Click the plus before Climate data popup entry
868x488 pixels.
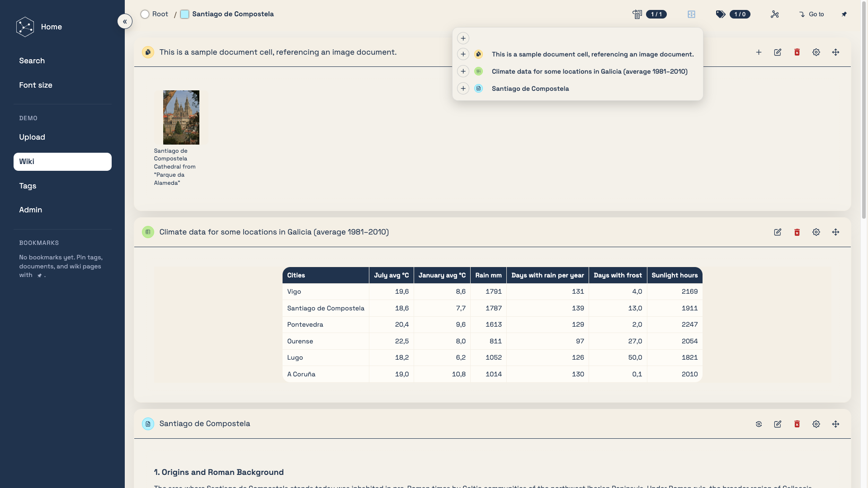coord(463,71)
